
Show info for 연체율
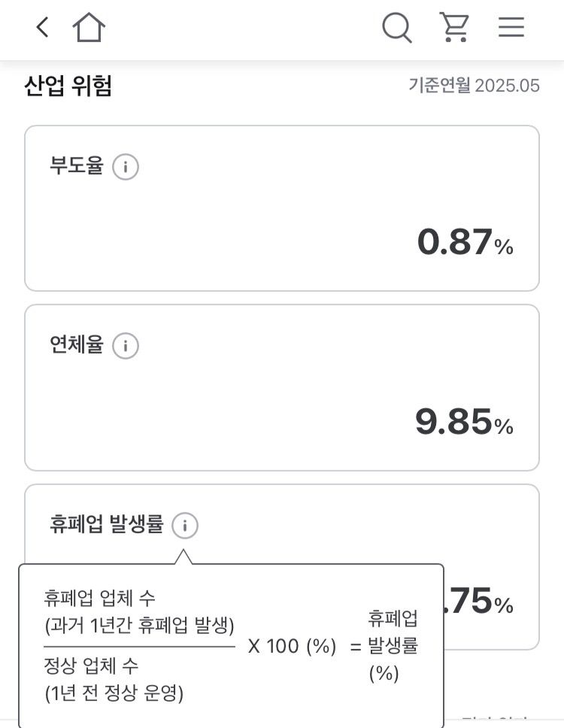[126, 346]
